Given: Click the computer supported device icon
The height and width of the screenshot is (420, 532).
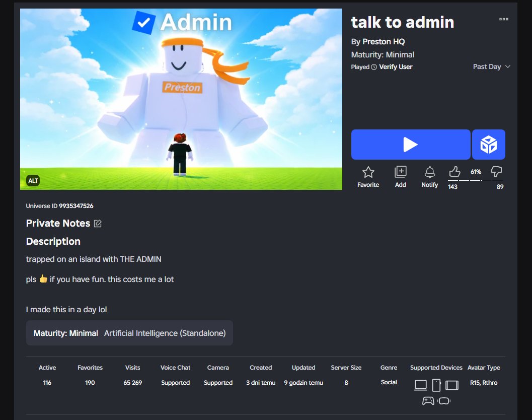Looking at the screenshot, I should 421,385.
